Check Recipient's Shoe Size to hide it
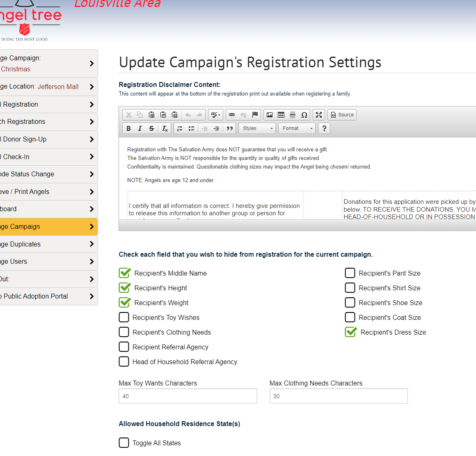Viewport: 476px width, 456px height. pyautogui.click(x=350, y=302)
